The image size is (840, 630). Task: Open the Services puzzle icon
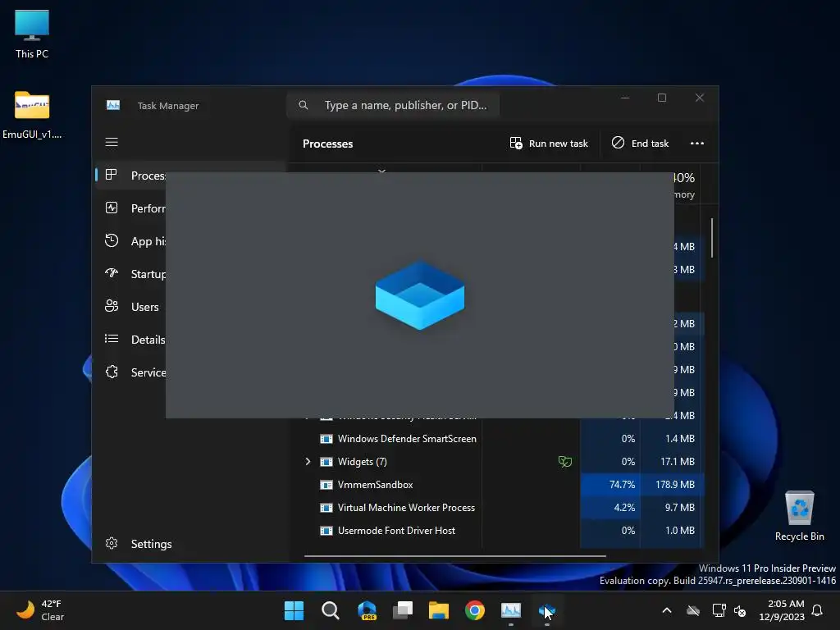112,372
